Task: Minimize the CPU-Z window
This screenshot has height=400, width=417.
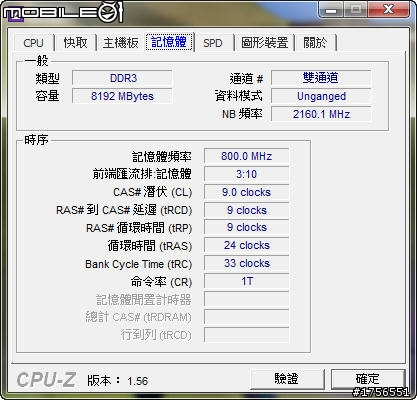Action: [x=331, y=10]
